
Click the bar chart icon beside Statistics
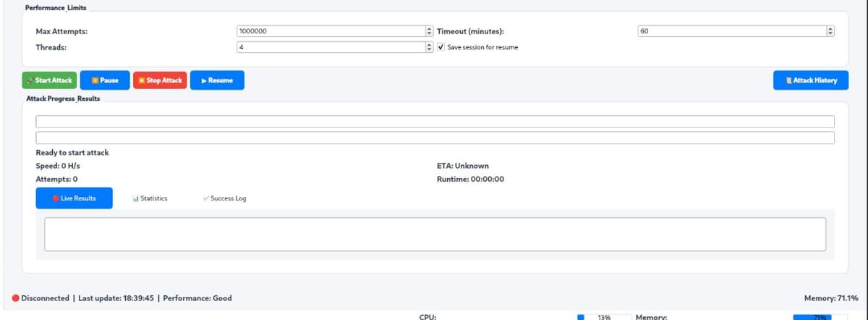pos(136,198)
